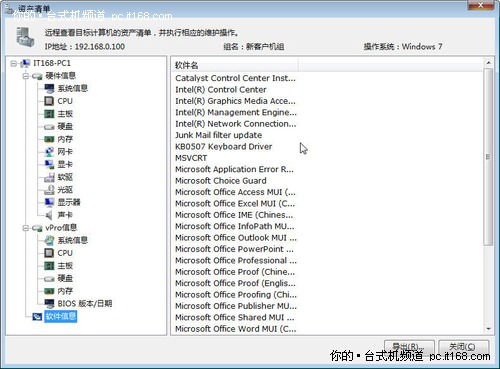
Task: Select Intel(R) Graphics Media Acce... row
Action: click(235, 101)
